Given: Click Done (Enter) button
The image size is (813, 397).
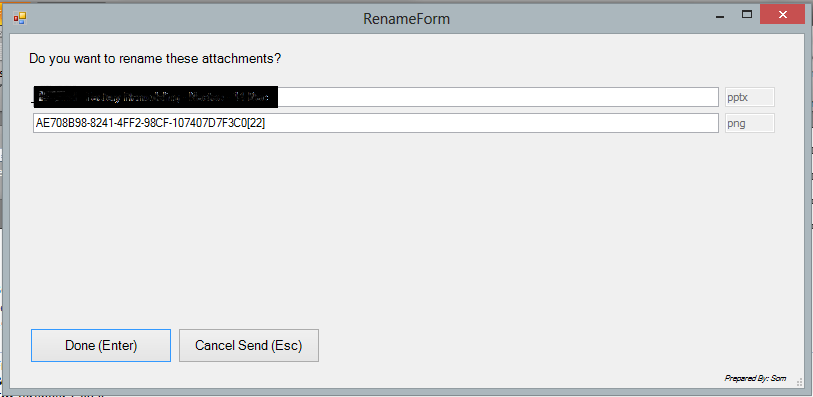Looking at the screenshot, I should point(101,345).
